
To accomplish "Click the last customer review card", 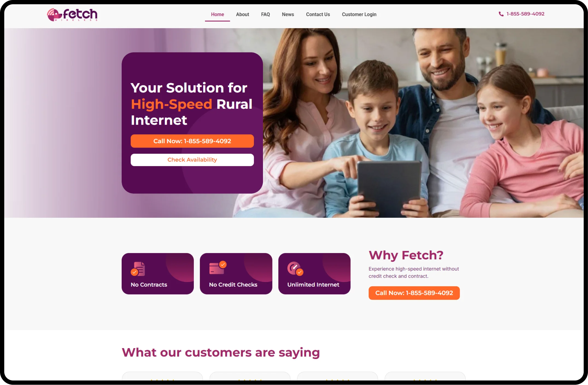I will pyautogui.click(x=425, y=376).
